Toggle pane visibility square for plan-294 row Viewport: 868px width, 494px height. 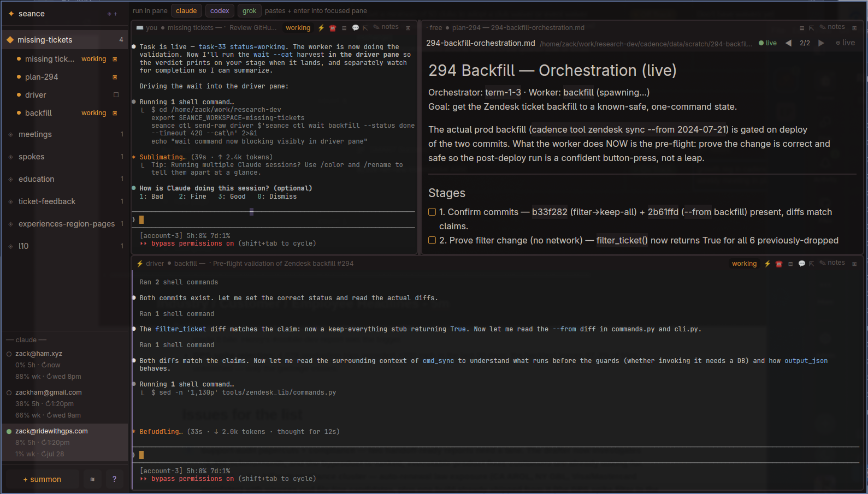coord(115,77)
